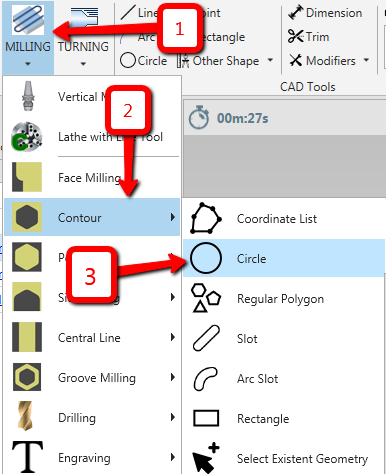This screenshot has width=386, height=474.
Task: Open the MILLING ribbon icon
Action: point(28,21)
